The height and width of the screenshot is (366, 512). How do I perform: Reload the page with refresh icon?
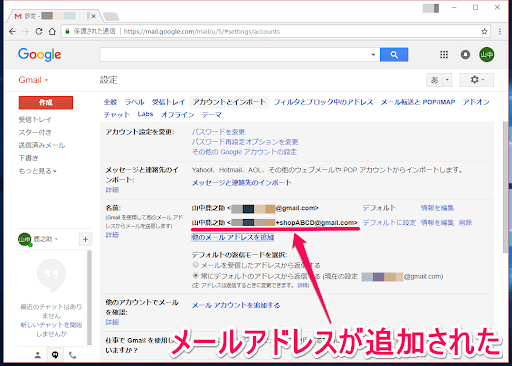[39, 32]
